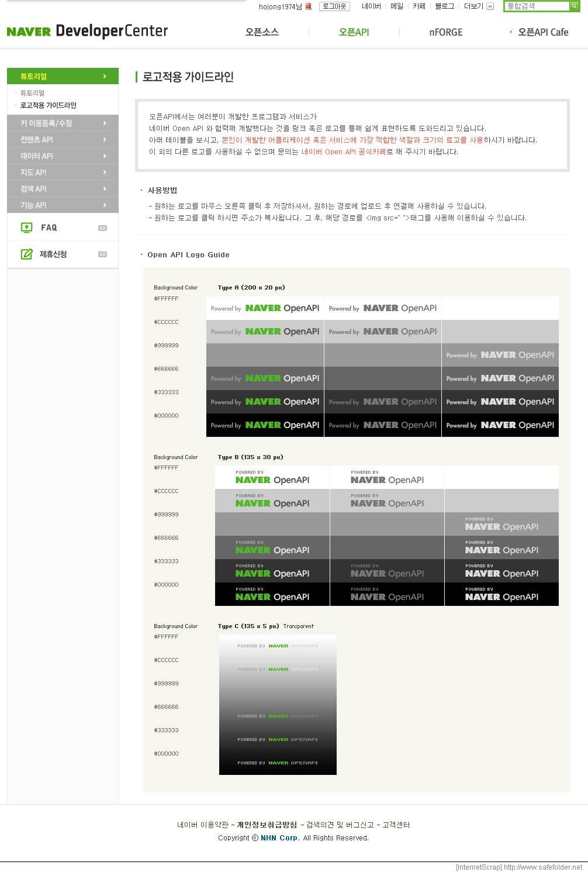588x872 pixels.
Task: Click the Open API Logo Guide heading
Action: point(188,255)
